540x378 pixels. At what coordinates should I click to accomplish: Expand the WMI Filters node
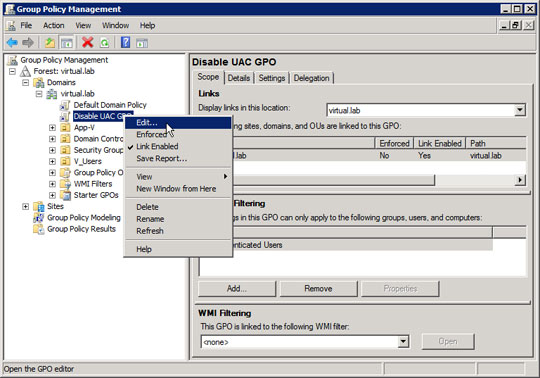[x=52, y=184]
